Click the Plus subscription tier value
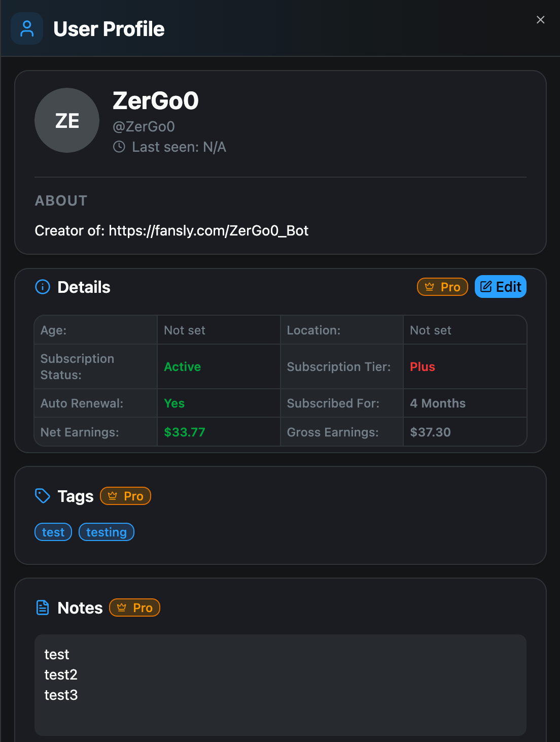The height and width of the screenshot is (742, 560). [423, 366]
